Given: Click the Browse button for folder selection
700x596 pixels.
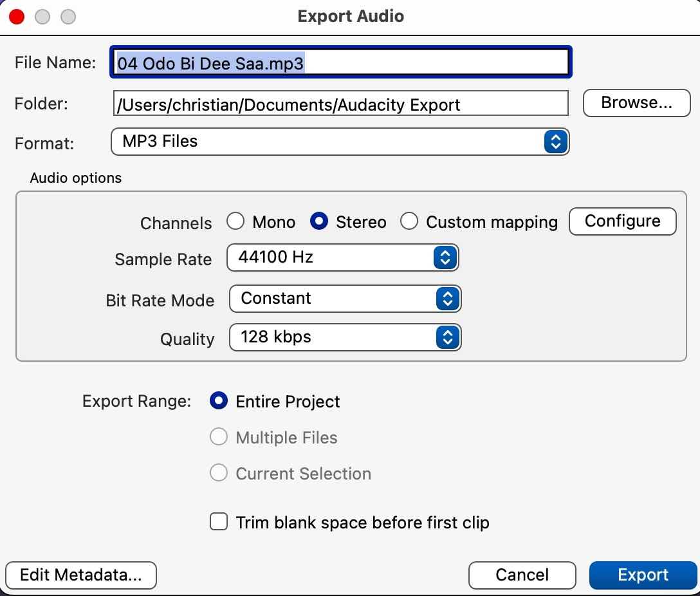Looking at the screenshot, I should coord(636,102).
